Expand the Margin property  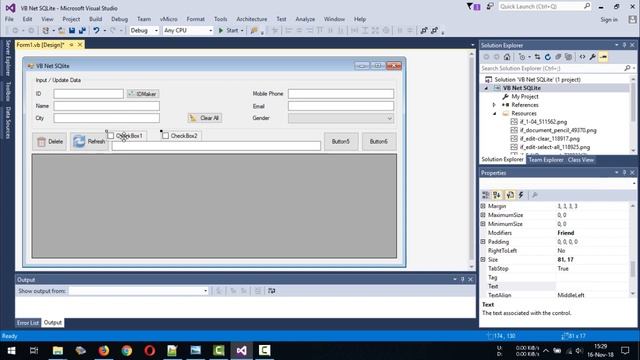click(483, 206)
